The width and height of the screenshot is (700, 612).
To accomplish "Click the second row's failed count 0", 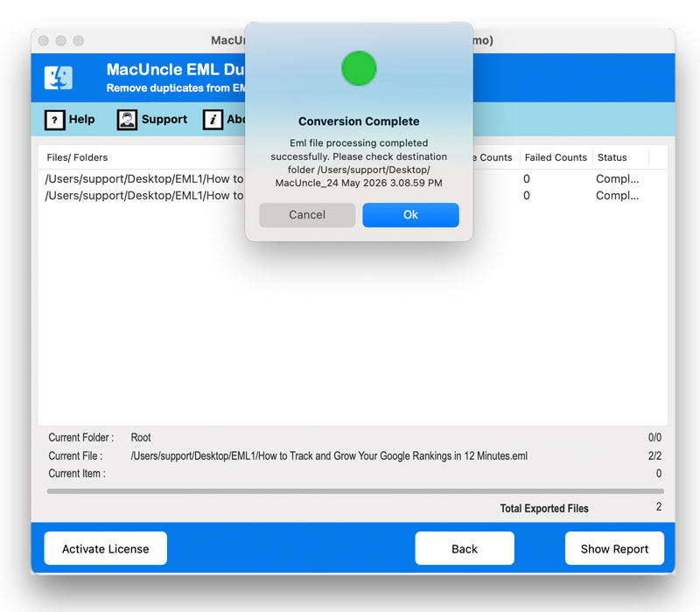I will (x=527, y=195).
